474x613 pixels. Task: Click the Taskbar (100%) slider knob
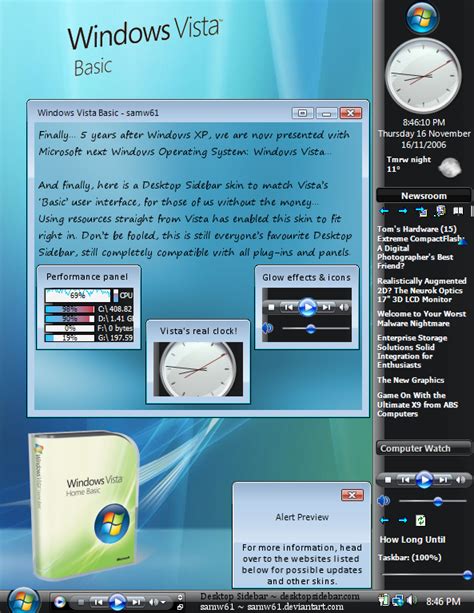467,575
